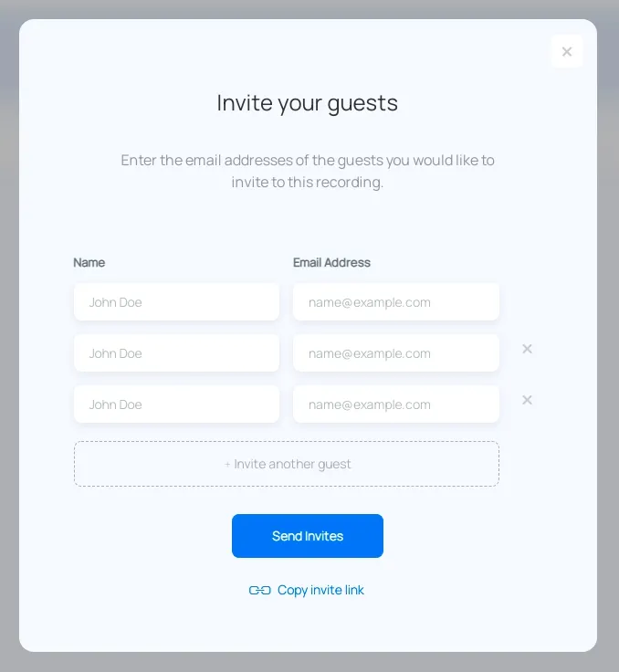This screenshot has height=672, width=619.
Task: Select the first guest's Email Address field
Action: coord(395,302)
